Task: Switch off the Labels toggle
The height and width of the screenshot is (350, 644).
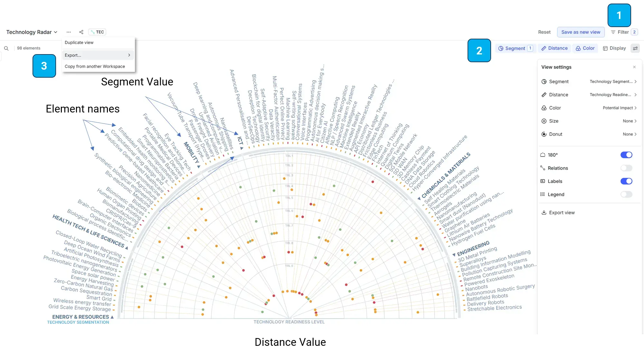Action: 626,181
